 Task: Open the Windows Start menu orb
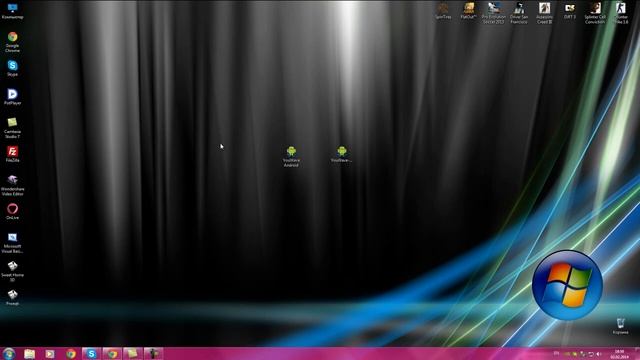[x=9, y=353]
